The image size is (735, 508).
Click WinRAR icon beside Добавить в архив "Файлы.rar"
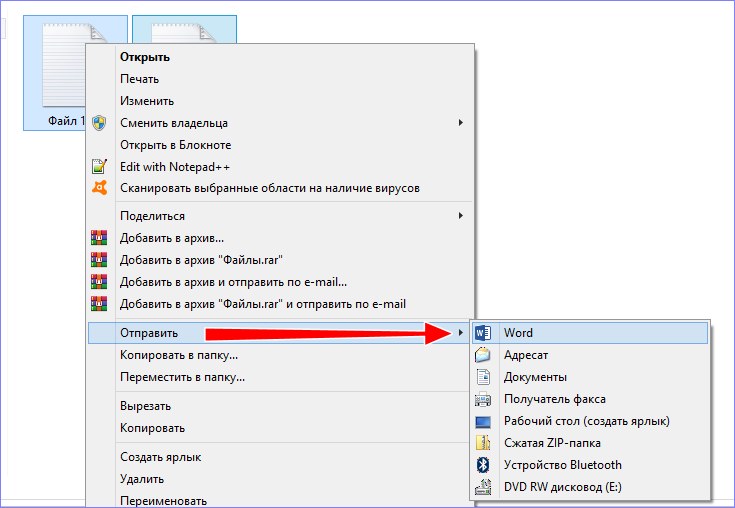[x=99, y=260]
